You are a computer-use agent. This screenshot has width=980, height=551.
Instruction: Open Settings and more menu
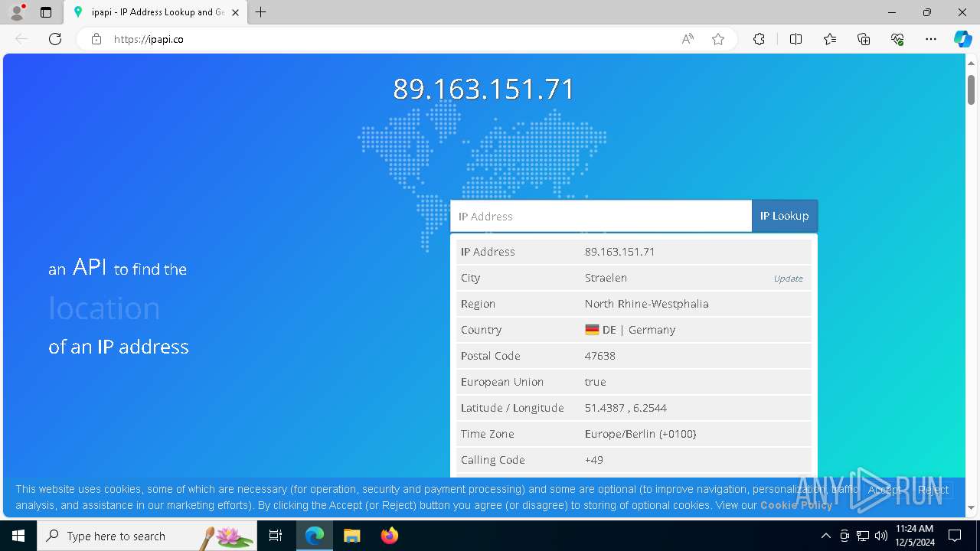pyautogui.click(x=931, y=39)
